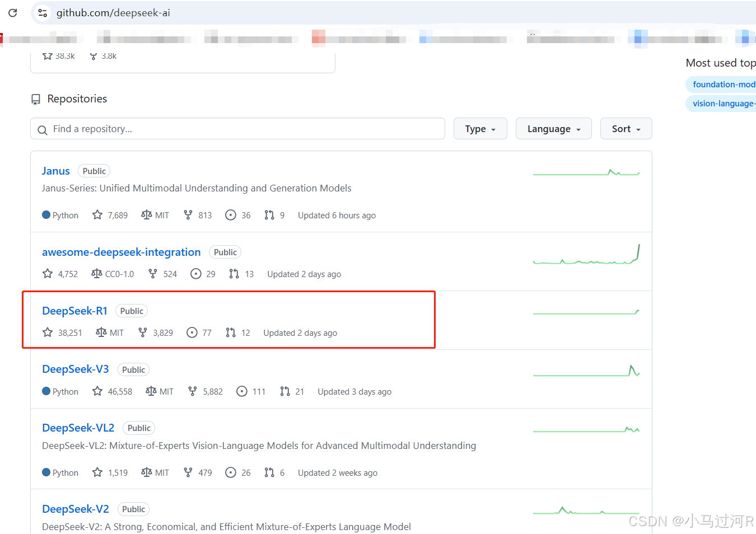Open the DeepSeek-V3 activity sparkline
This screenshot has width=756, height=534.
pyautogui.click(x=586, y=371)
